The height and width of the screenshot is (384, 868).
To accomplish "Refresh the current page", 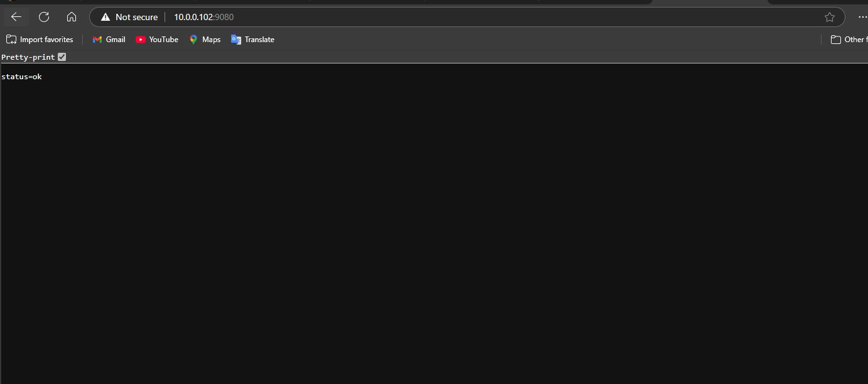I will click(x=44, y=17).
